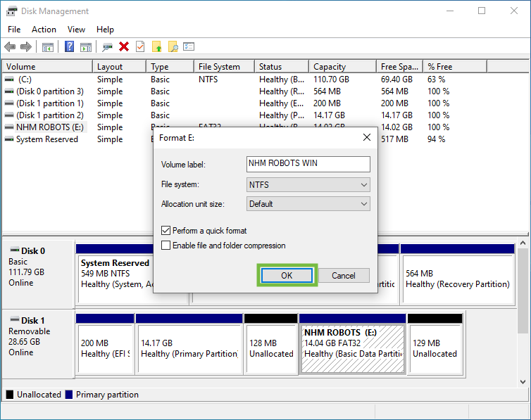531x420 pixels.
Task: Open the Allocation unit size dropdown
Action: click(308, 204)
